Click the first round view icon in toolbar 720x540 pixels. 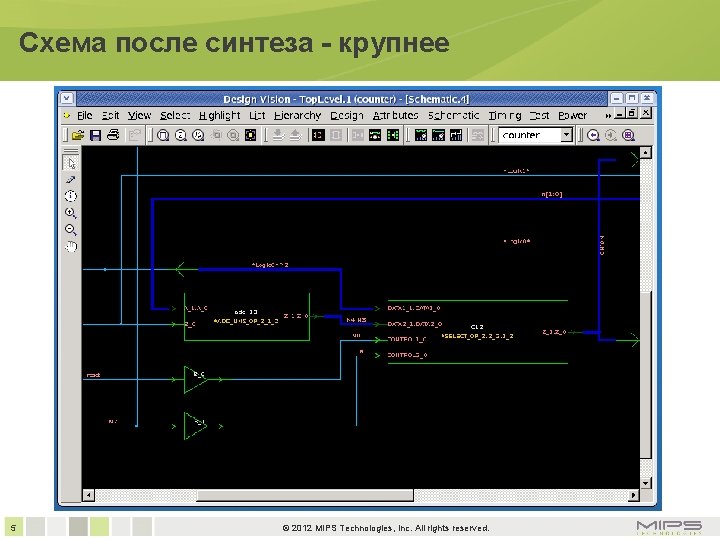pyautogui.click(x=163, y=135)
